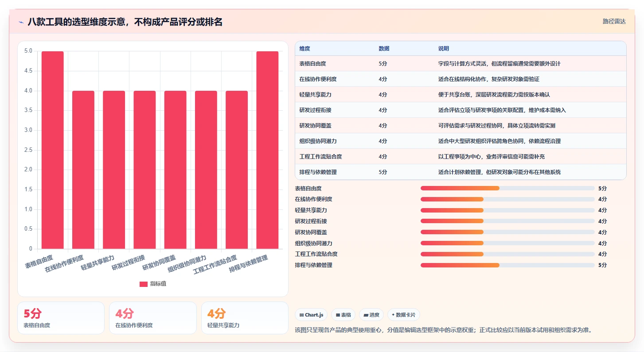The image size is (644, 352).
Task: Click the 指标值 legend label
Action: [158, 284]
